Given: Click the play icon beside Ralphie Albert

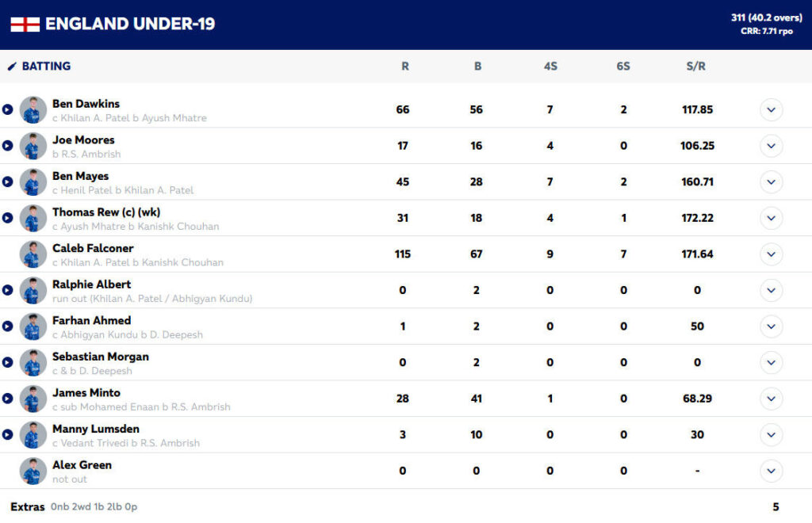Looking at the screenshot, I should [x=8, y=291].
